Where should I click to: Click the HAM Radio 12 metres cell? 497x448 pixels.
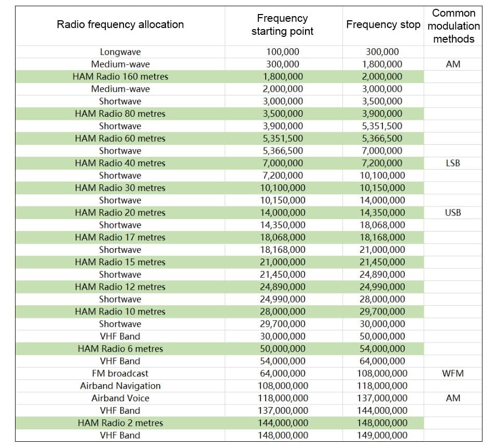tap(120, 287)
